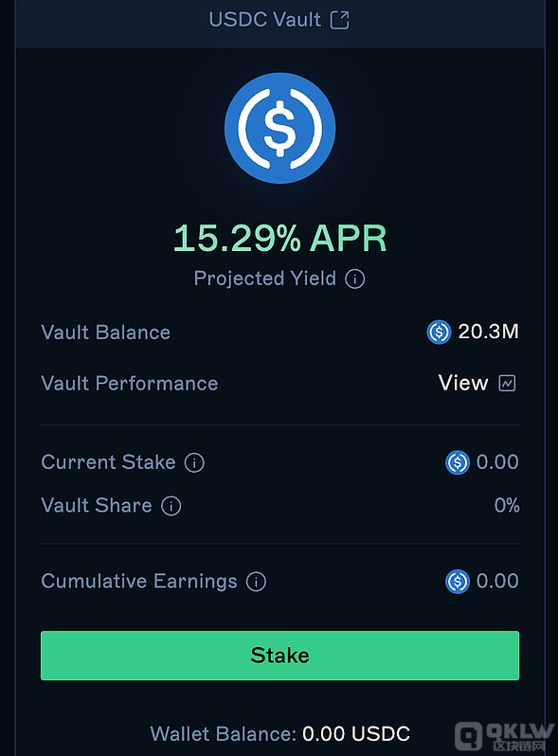This screenshot has width=558, height=756.
Task: Open the USDC Vault title link
Action: click(x=264, y=20)
